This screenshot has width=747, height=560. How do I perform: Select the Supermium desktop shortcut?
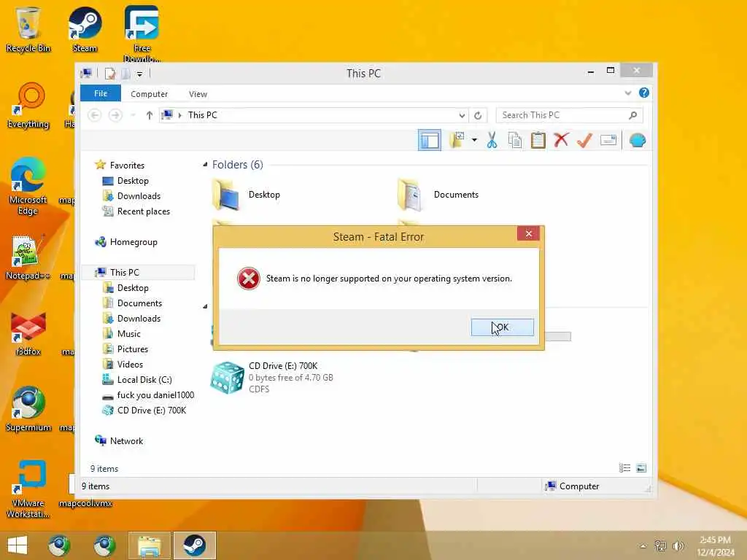point(28,409)
